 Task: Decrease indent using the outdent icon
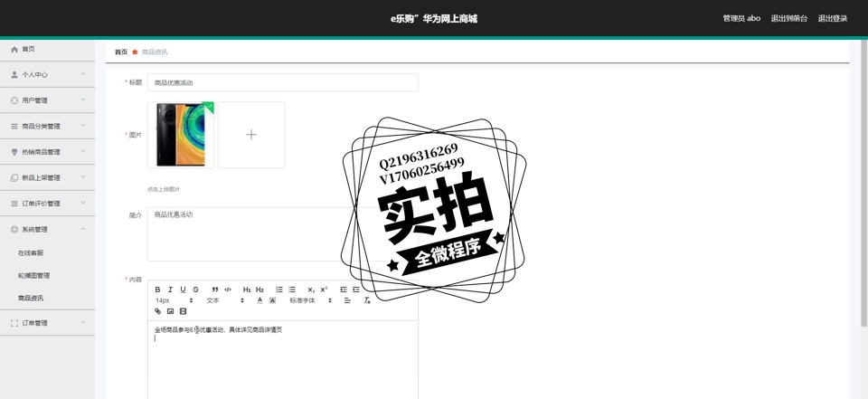pyautogui.click(x=344, y=290)
